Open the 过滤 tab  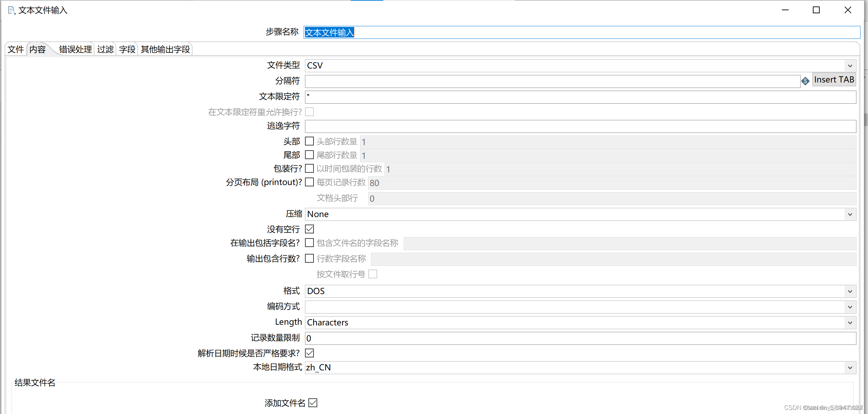coord(105,49)
